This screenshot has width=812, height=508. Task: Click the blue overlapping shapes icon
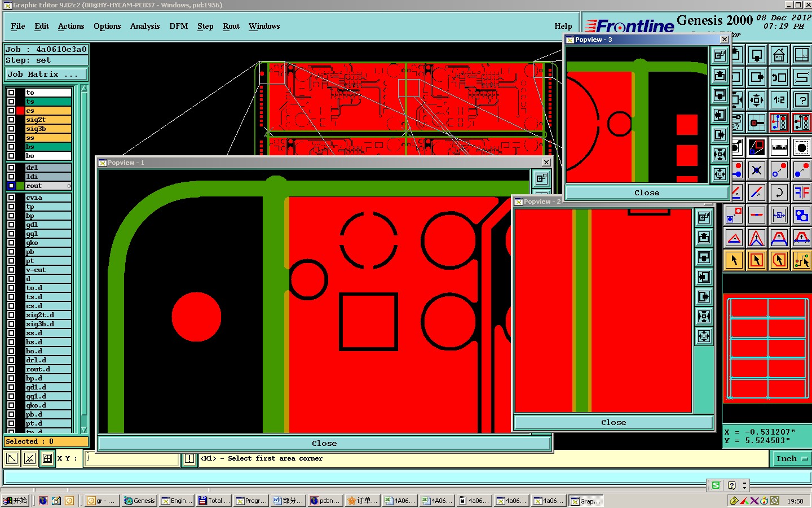click(801, 215)
